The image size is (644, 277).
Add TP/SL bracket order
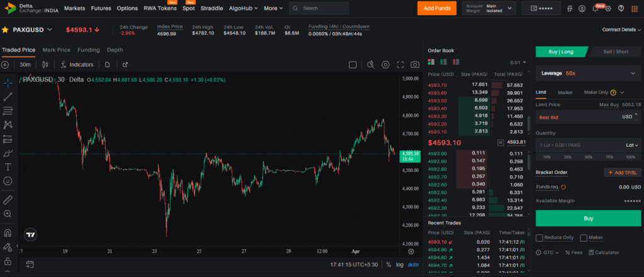click(623, 173)
